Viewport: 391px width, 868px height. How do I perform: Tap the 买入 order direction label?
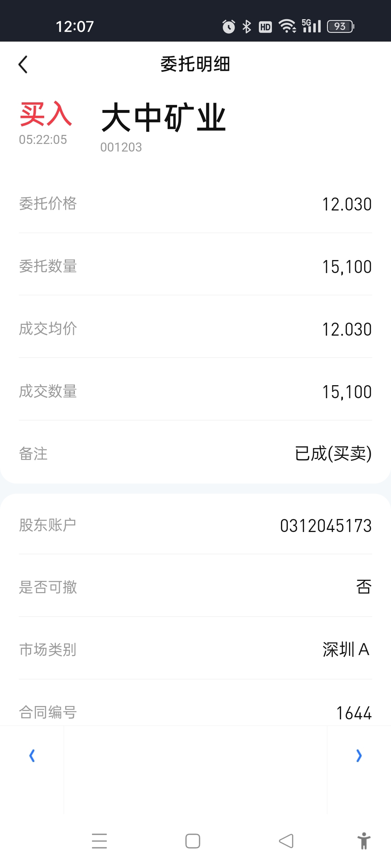(46, 114)
